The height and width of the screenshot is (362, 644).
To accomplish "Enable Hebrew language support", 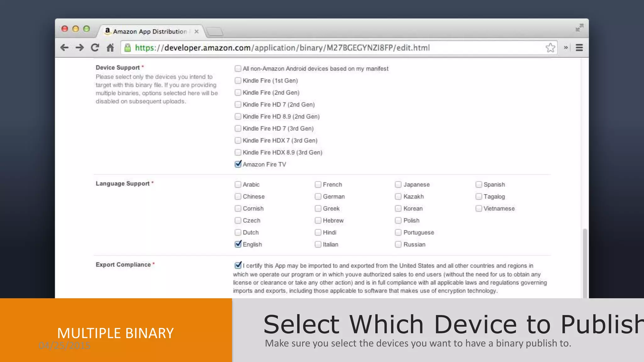I will click(x=318, y=220).
